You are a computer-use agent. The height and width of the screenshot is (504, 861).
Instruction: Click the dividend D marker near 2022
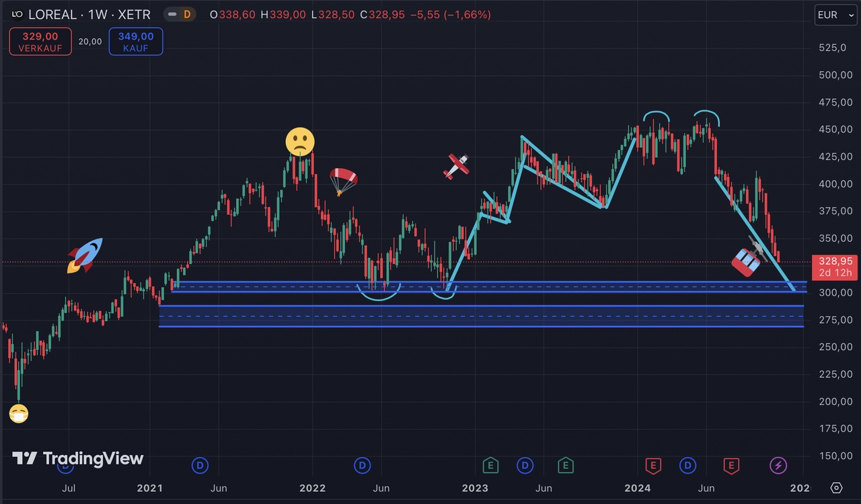pos(363,464)
